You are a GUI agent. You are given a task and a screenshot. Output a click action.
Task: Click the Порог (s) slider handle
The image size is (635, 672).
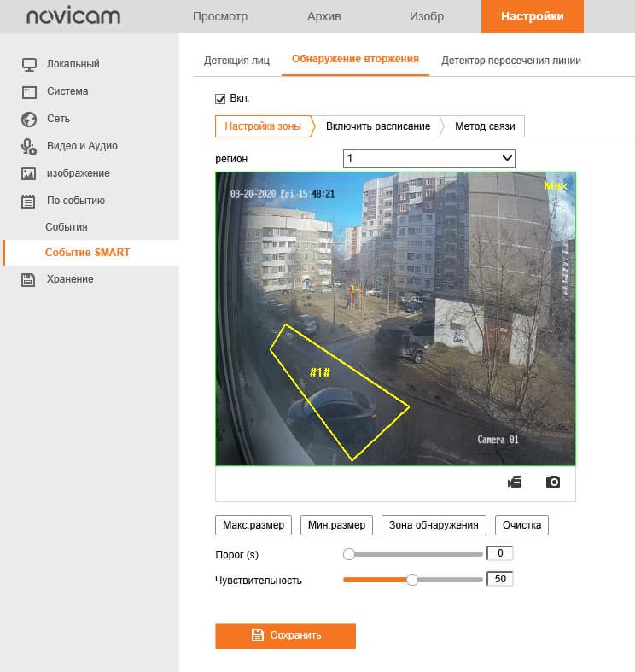[349, 554]
